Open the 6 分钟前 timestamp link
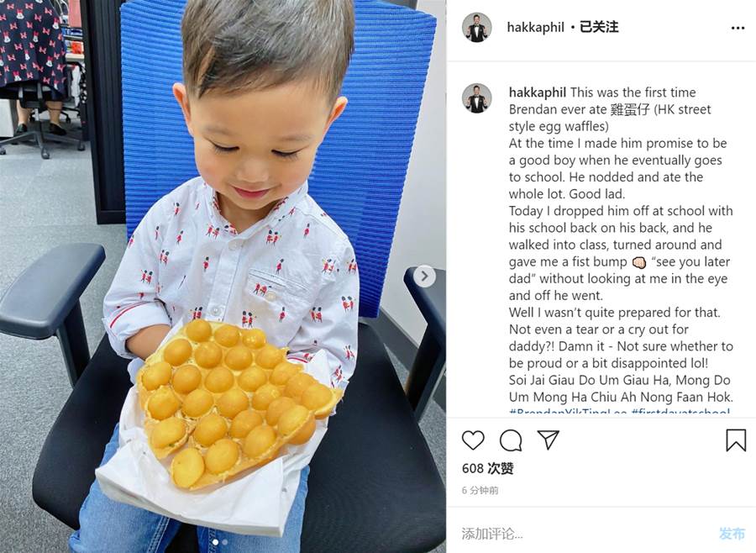The width and height of the screenshot is (756, 553). pyautogui.click(x=480, y=490)
